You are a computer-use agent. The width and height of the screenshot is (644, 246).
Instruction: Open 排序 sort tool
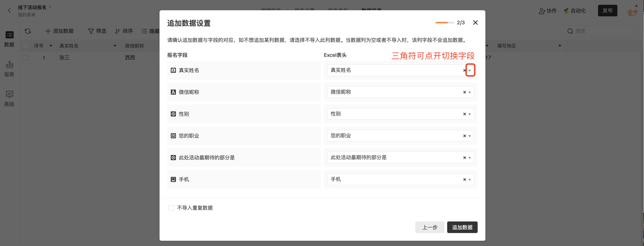(124, 31)
